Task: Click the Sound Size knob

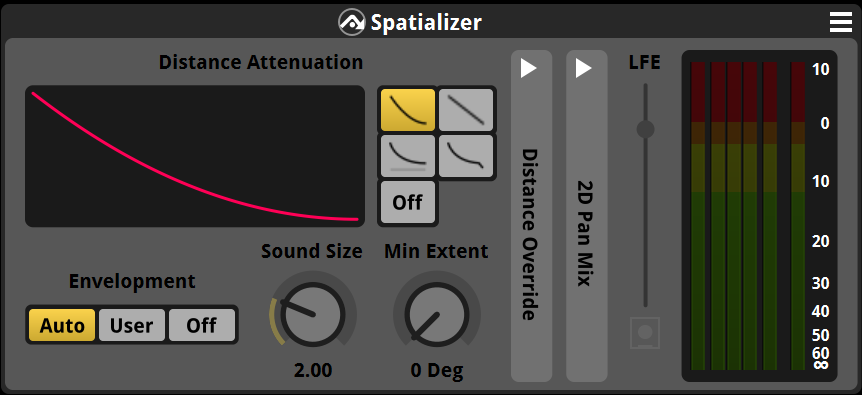Action: 313,314
